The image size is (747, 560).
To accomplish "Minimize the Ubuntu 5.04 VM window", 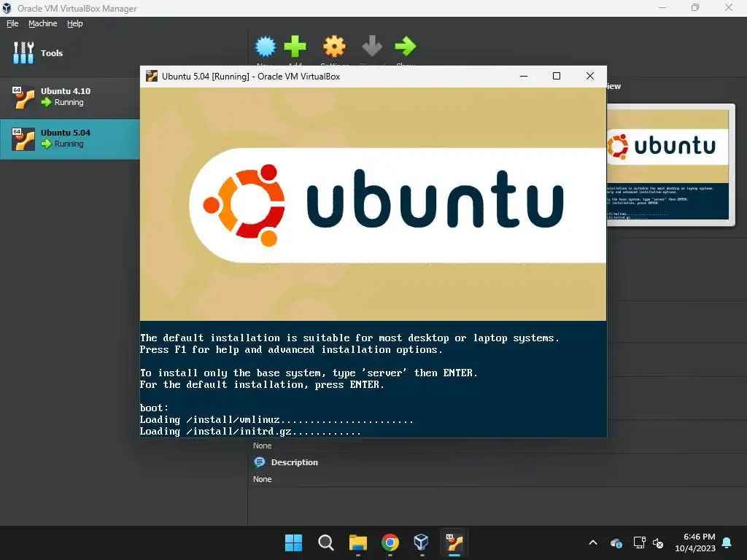I will (524, 76).
